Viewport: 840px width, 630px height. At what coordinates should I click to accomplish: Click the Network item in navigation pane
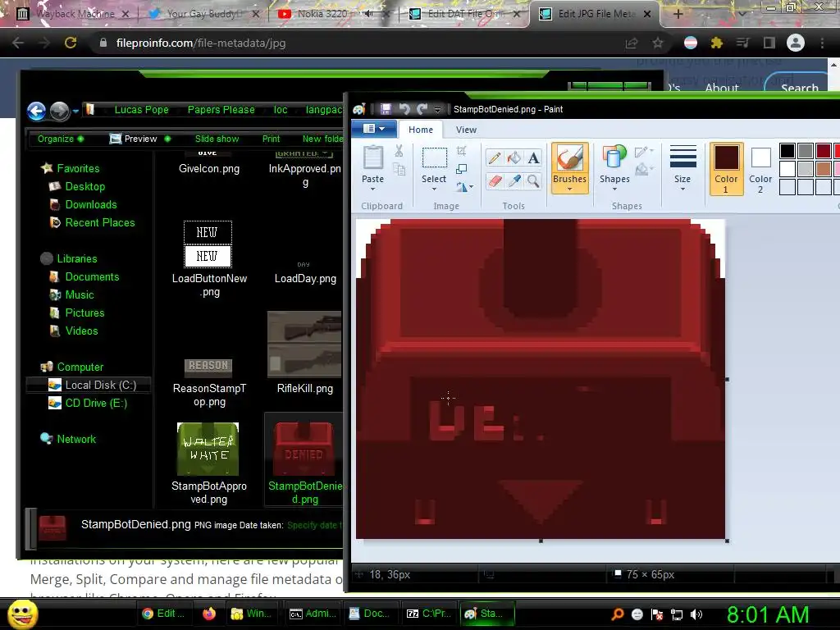coord(76,440)
